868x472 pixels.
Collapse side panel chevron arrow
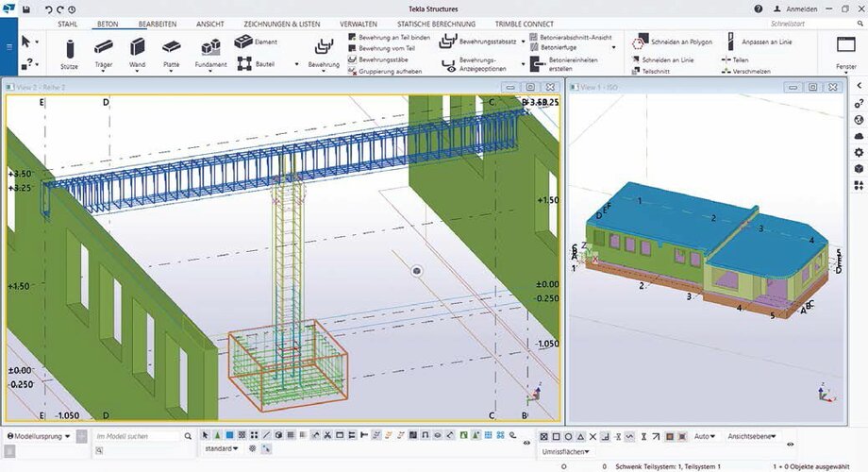(x=859, y=86)
